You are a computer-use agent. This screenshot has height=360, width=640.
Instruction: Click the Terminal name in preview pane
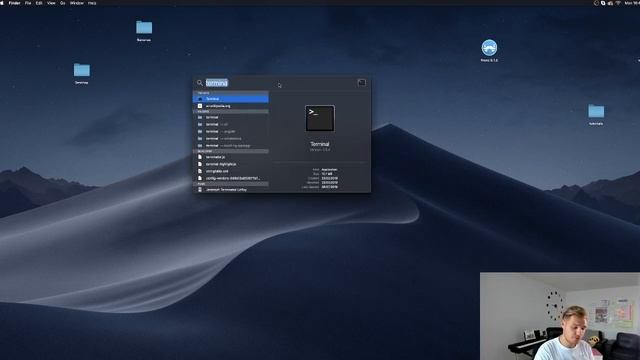(320, 144)
